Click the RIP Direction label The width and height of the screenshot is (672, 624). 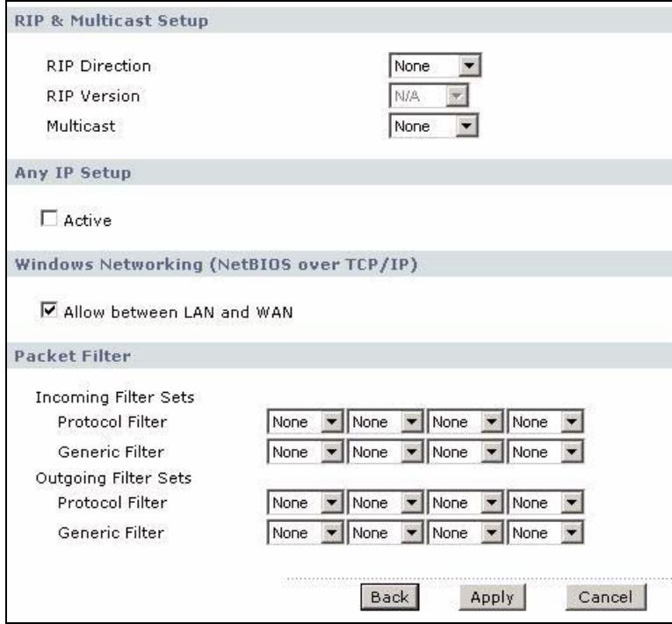98,66
